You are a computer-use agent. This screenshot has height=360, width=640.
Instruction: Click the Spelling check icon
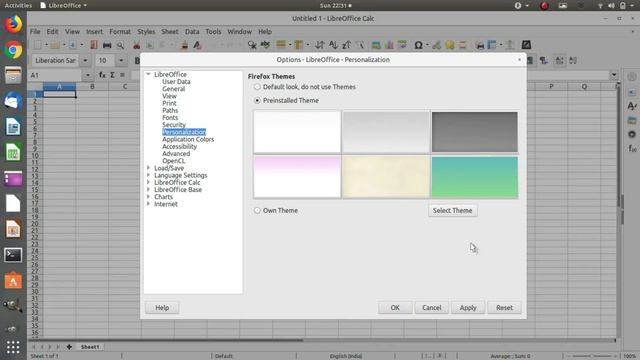click(265, 45)
